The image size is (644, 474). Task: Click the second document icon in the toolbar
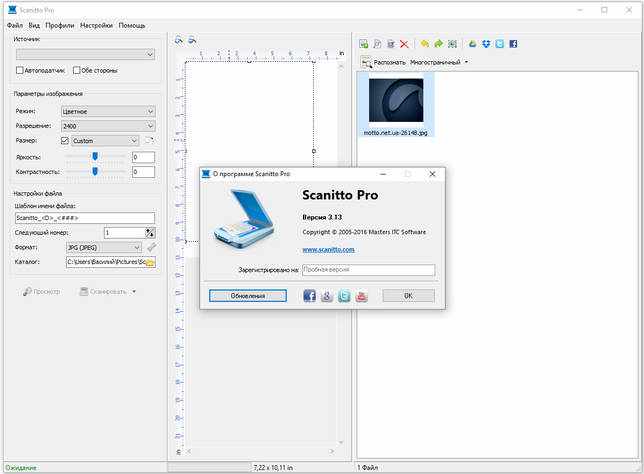pyautogui.click(x=377, y=44)
